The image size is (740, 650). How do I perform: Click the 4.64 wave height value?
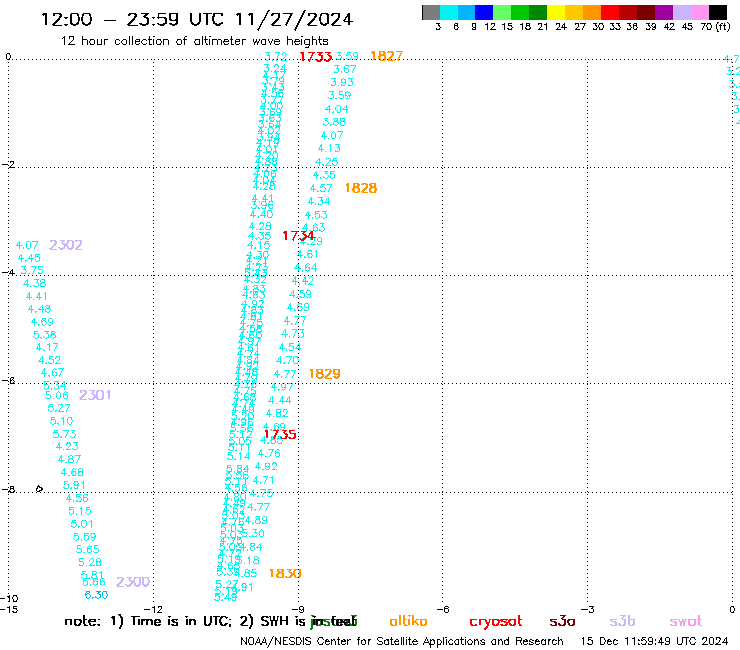pyautogui.click(x=306, y=268)
